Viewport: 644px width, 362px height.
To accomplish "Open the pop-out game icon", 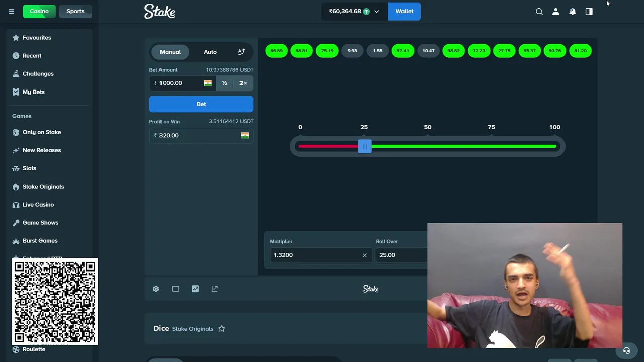I will (215, 289).
